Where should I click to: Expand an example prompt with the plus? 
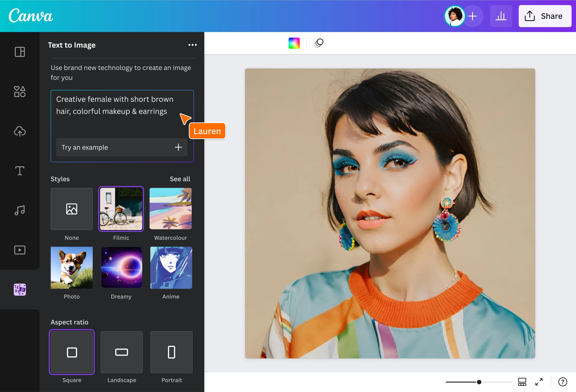pyautogui.click(x=178, y=147)
